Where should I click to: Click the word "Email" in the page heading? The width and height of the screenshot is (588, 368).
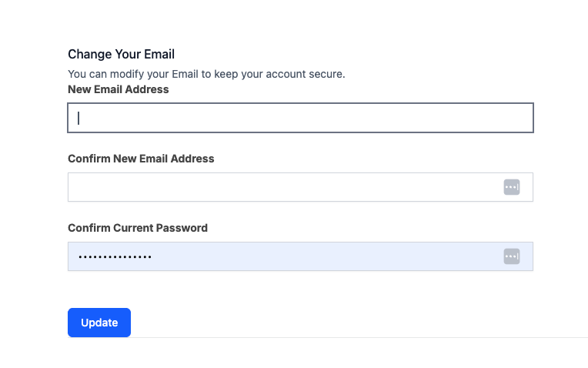[x=159, y=54]
